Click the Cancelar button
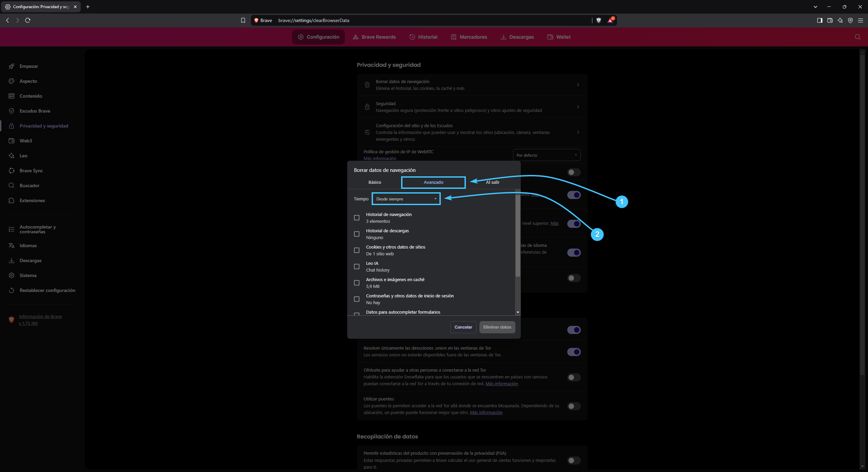 click(x=463, y=327)
